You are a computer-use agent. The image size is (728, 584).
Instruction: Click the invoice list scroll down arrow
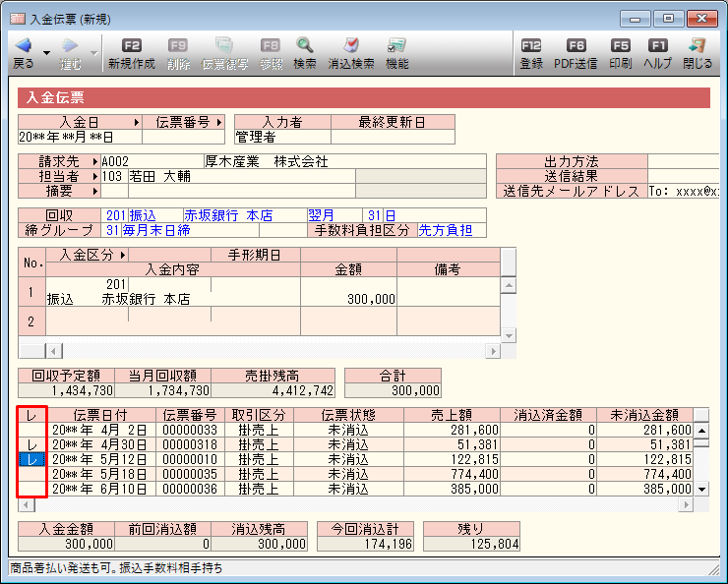point(701,489)
